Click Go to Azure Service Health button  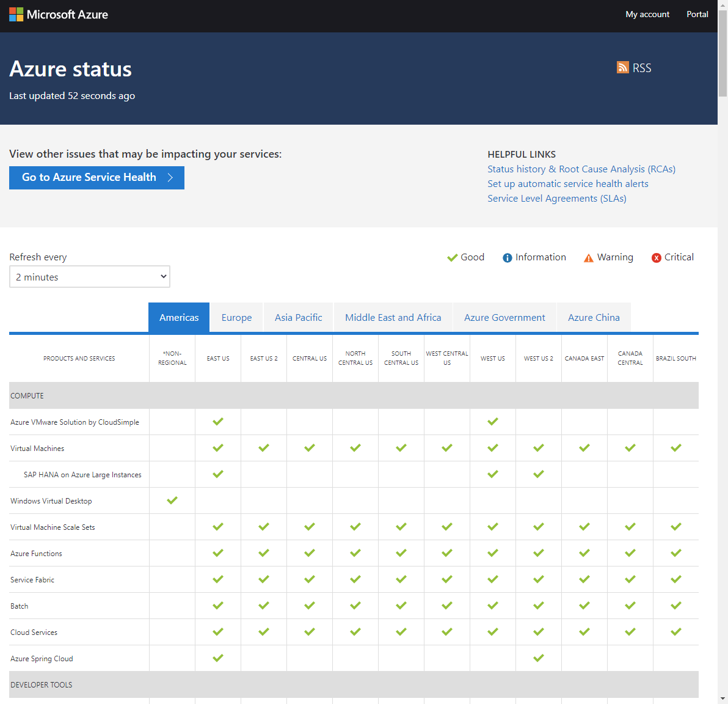click(96, 178)
